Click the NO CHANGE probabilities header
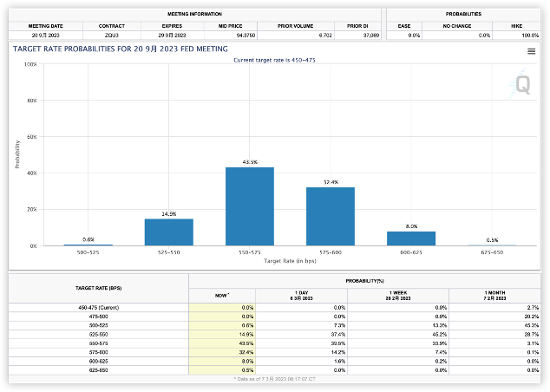The image size is (550, 392). click(456, 26)
